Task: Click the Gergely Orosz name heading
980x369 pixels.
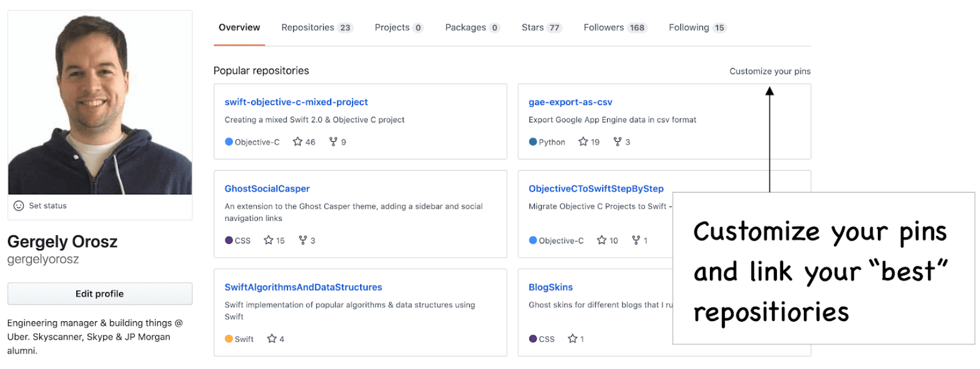Action: pos(62,242)
